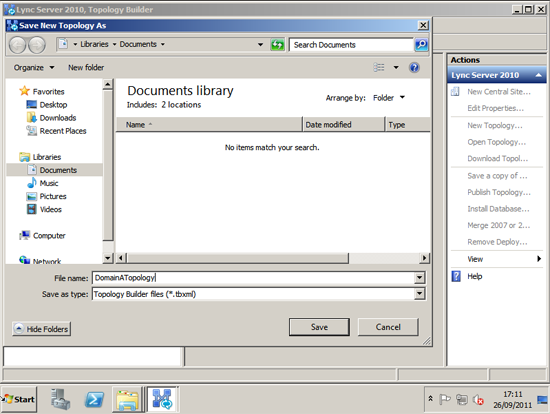Launch PowerShell from the taskbar

pyautogui.click(x=94, y=399)
